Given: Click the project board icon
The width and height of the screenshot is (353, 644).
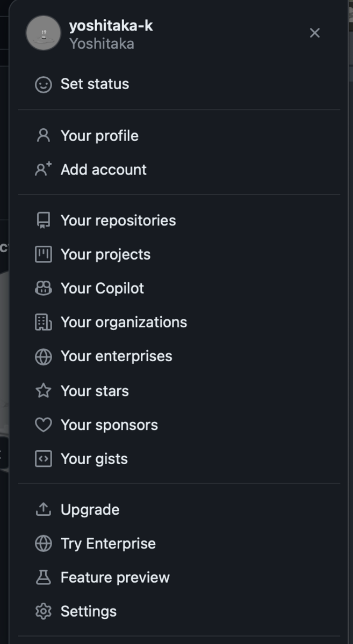Looking at the screenshot, I should pos(43,254).
